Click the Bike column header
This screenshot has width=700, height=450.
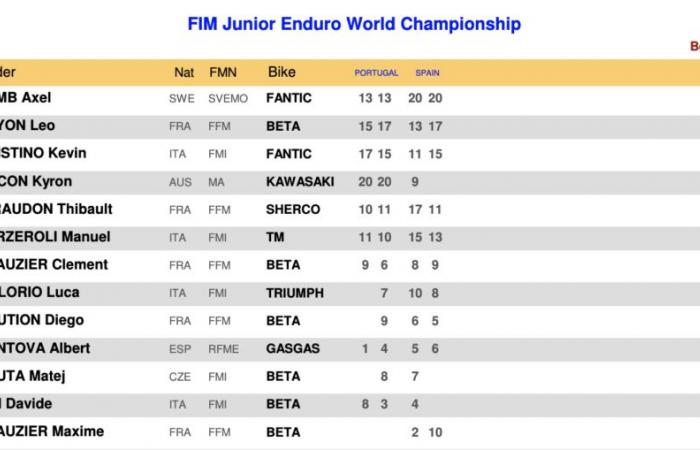pos(282,72)
